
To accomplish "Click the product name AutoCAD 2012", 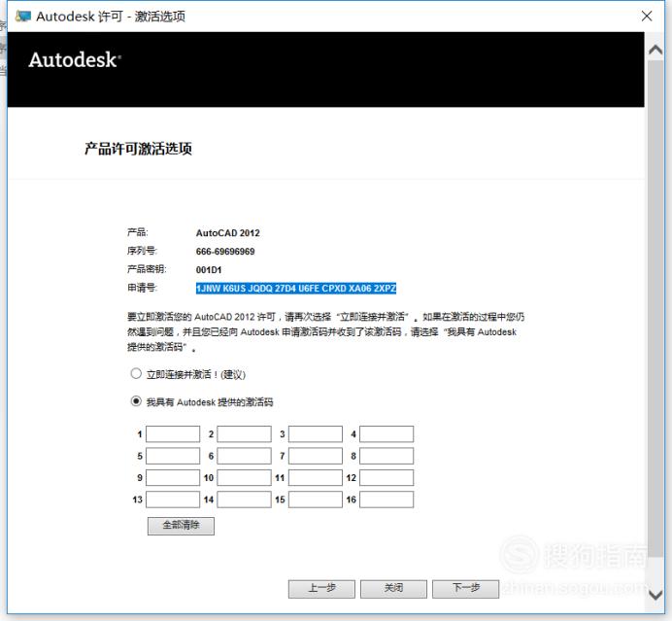I will tap(228, 233).
